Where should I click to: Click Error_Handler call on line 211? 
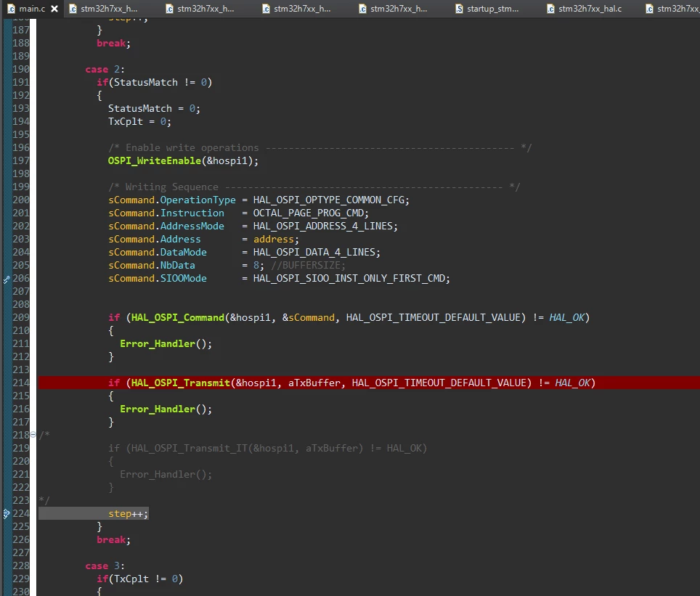click(158, 344)
